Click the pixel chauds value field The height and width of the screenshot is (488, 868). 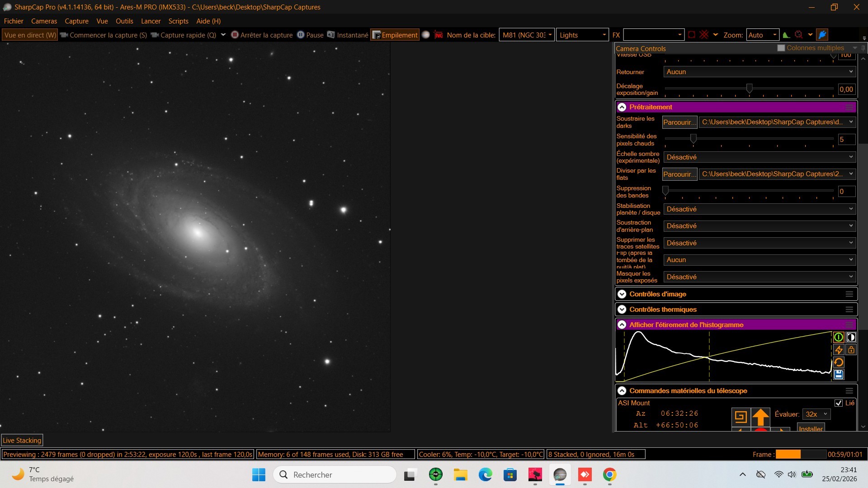point(846,140)
